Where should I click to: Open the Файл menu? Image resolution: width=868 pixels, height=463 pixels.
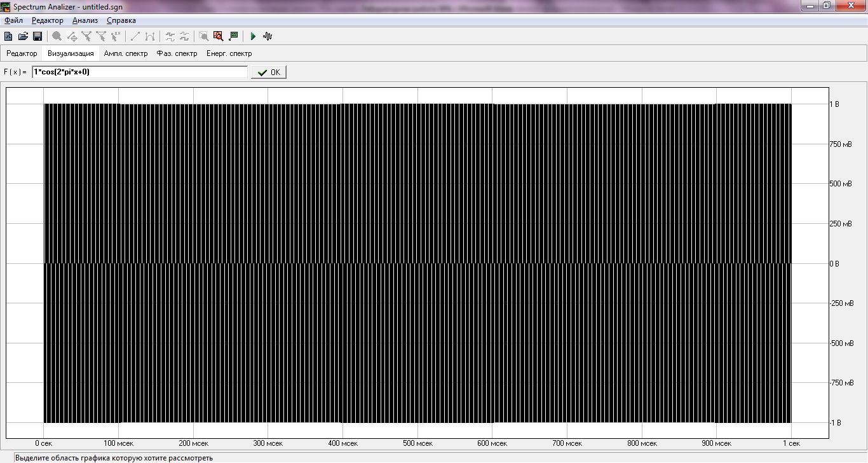click(13, 20)
